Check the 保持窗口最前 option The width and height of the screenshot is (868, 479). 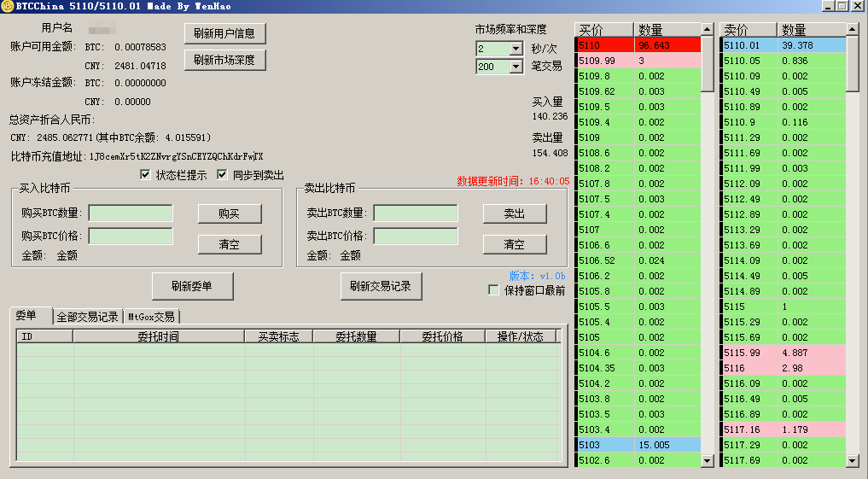tap(493, 290)
